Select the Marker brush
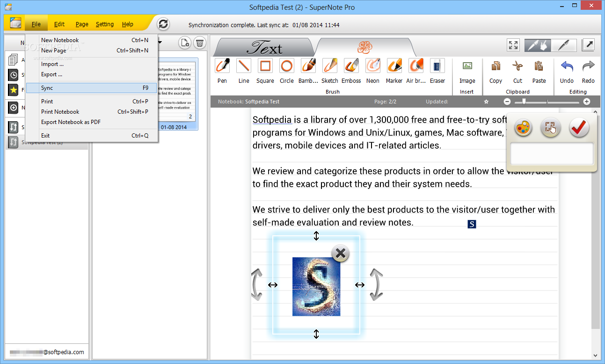The image size is (605, 364). tap(394, 66)
